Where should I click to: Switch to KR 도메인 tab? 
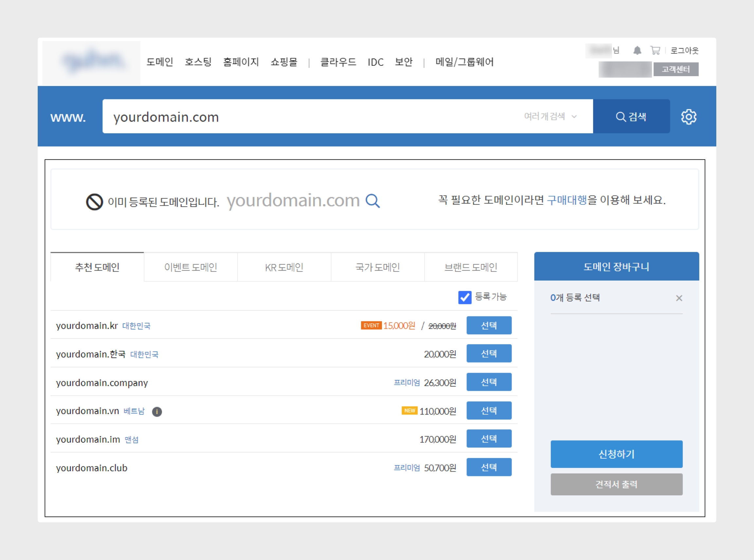[284, 267]
